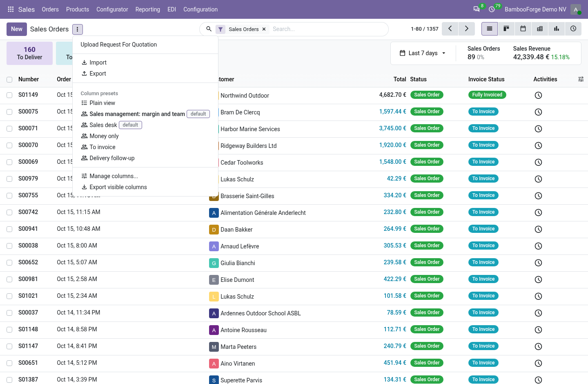Select checkbox for order S00038
The image size is (588, 384).
(9, 246)
